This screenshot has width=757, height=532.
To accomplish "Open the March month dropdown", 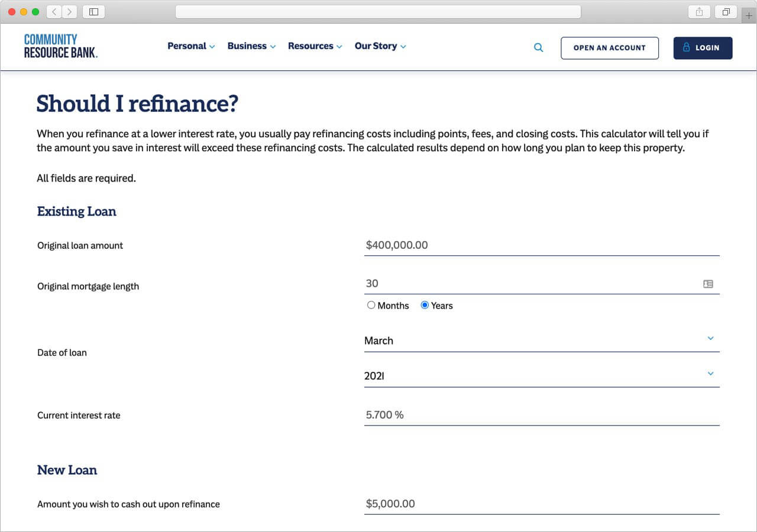I will pyautogui.click(x=541, y=340).
